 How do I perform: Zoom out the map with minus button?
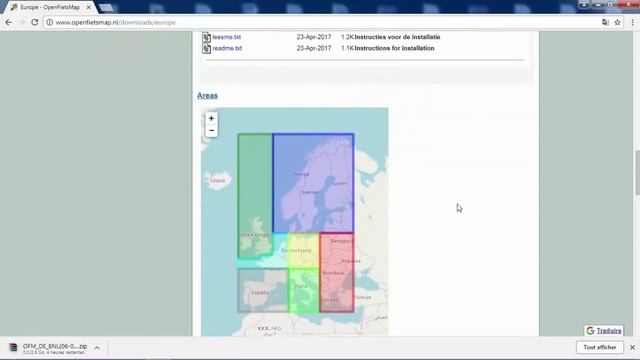(211, 131)
